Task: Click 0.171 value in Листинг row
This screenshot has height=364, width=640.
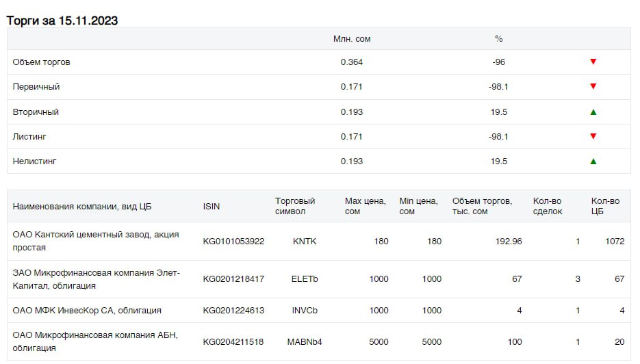Action: [351, 137]
